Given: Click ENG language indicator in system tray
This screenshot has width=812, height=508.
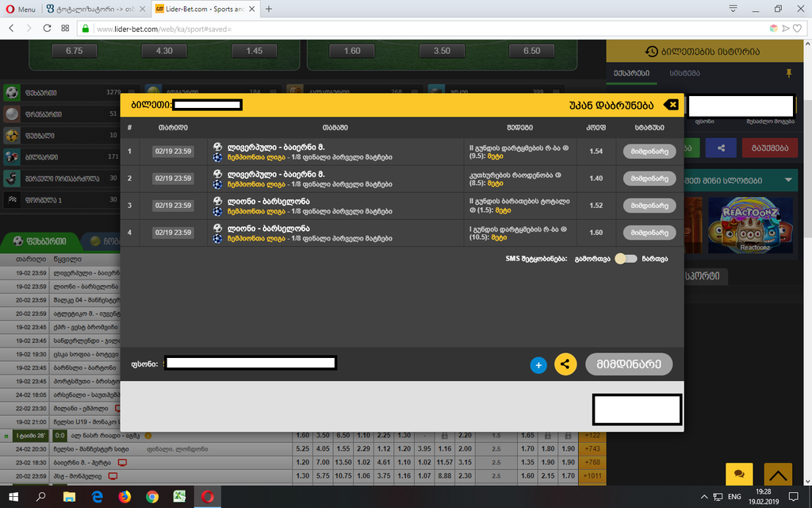Looking at the screenshot, I should click(734, 497).
